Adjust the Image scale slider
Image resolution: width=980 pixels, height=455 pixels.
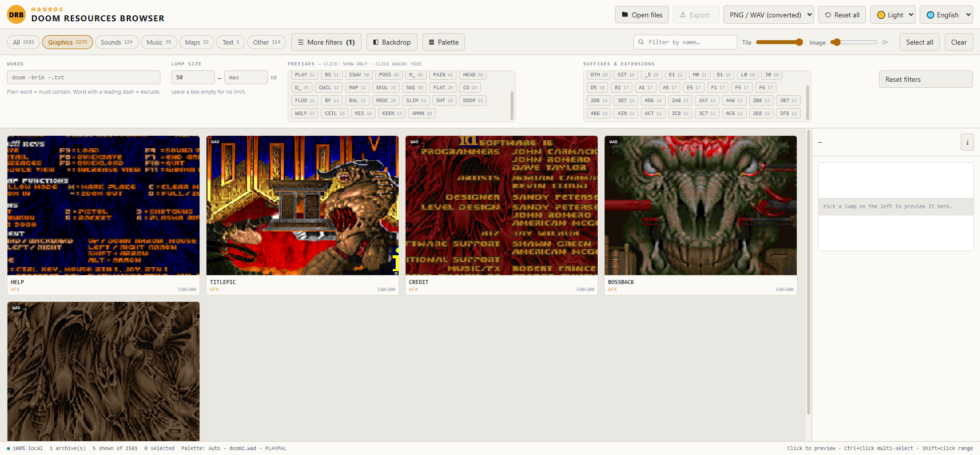(x=854, y=42)
